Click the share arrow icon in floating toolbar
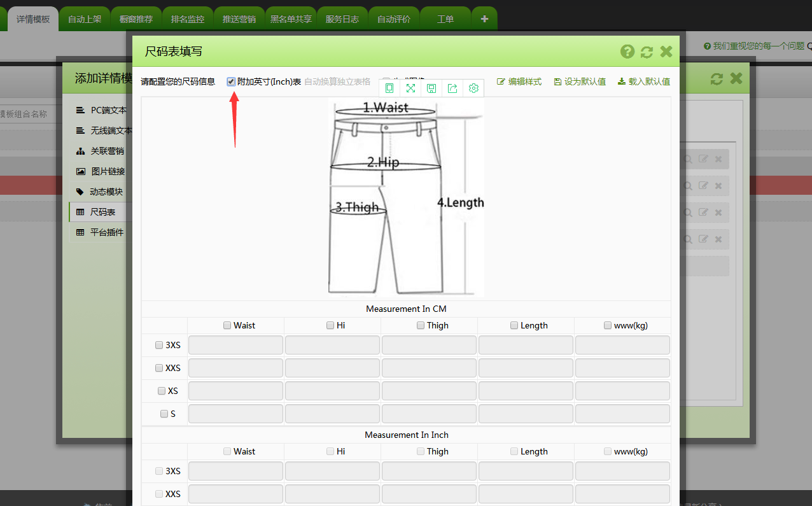The image size is (812, 506). click(452, 88)
